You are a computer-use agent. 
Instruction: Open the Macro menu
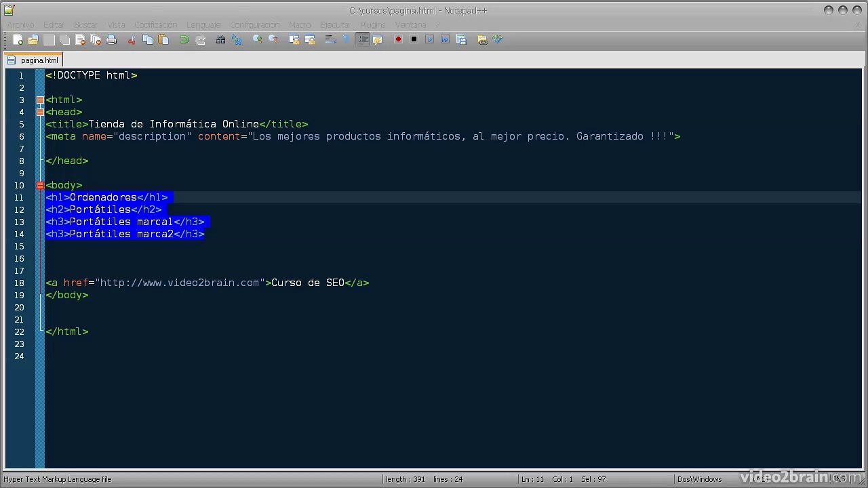pyautogui.click(x=300, y=25)
